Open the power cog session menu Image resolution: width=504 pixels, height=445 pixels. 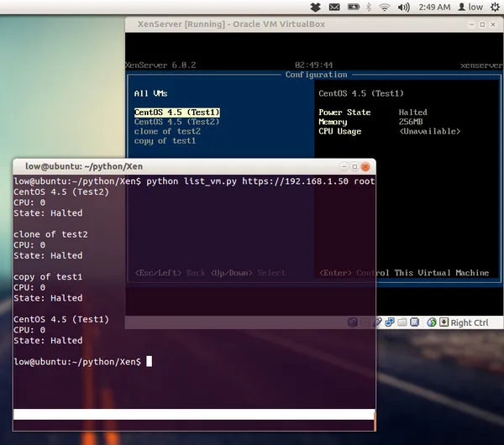tap(495, 7)
